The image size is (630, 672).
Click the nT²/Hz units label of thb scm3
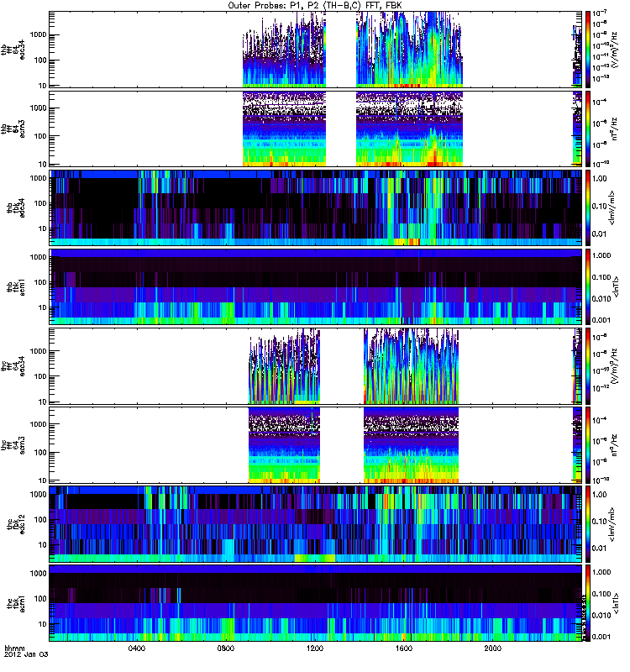615,129
